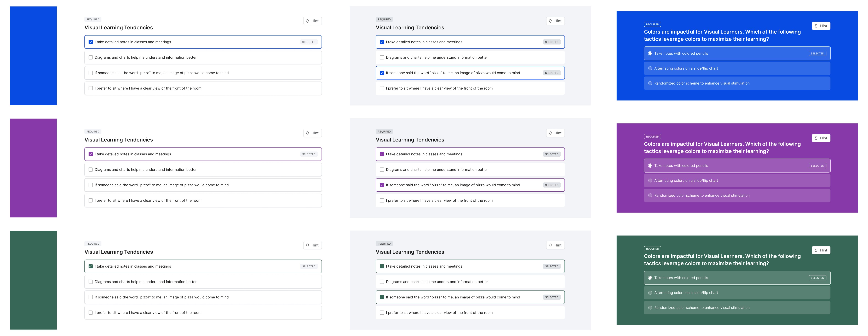Click SELECTED badge on blue card's colored pencils option
Image resolution: width=868 pixels, height=336 pixels.
[x=817, y=54]
